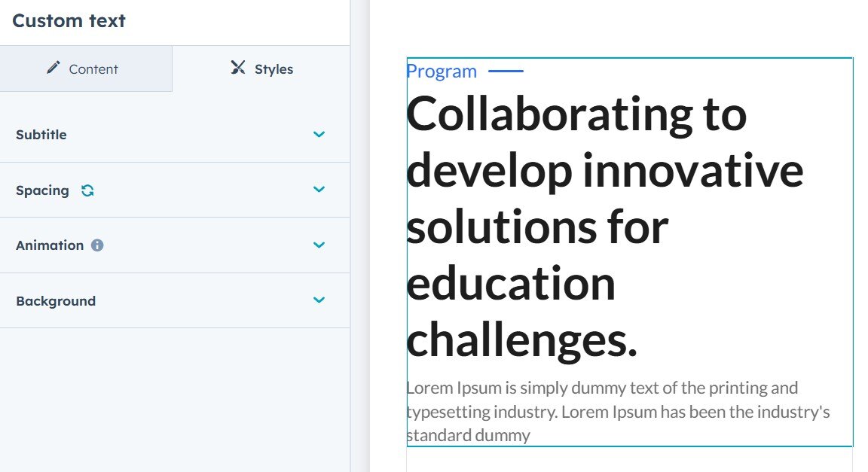The height and width of the screenshot is (472, 868).
Task: Select the Styles tab
Action: click(261, 69)
